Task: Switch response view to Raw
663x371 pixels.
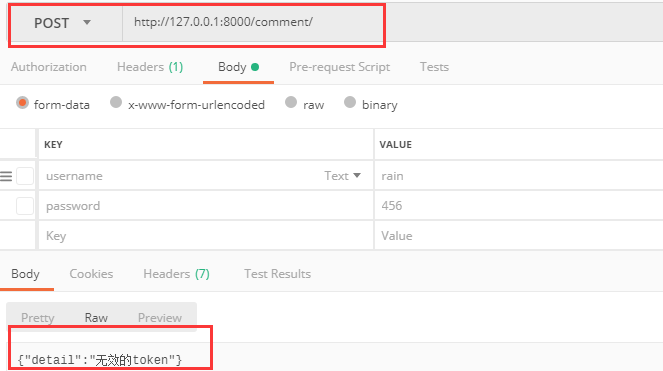Action: (x=96, y=318)
